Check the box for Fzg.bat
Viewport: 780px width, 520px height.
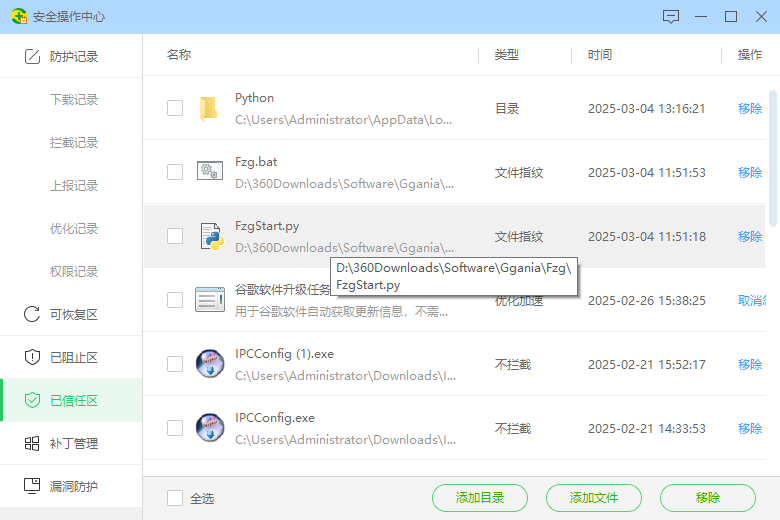[175, 172]
